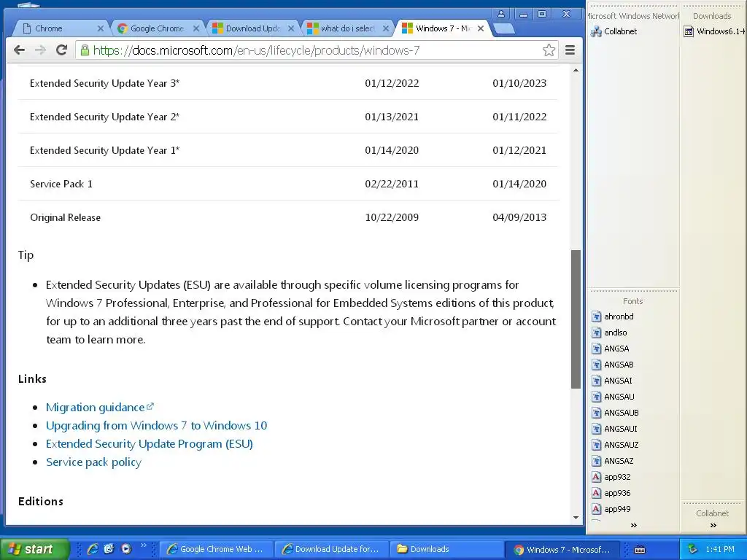The width and height of the screenshot is (747, 560).
Task: Launch Internet Explorer from Quick Launch
Action: click(93, 549)
